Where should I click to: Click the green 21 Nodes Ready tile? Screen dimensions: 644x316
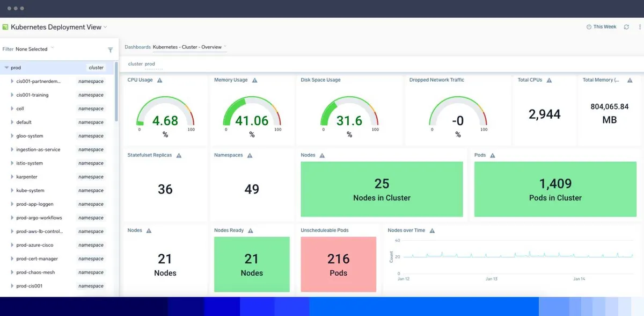pos(252,264)
